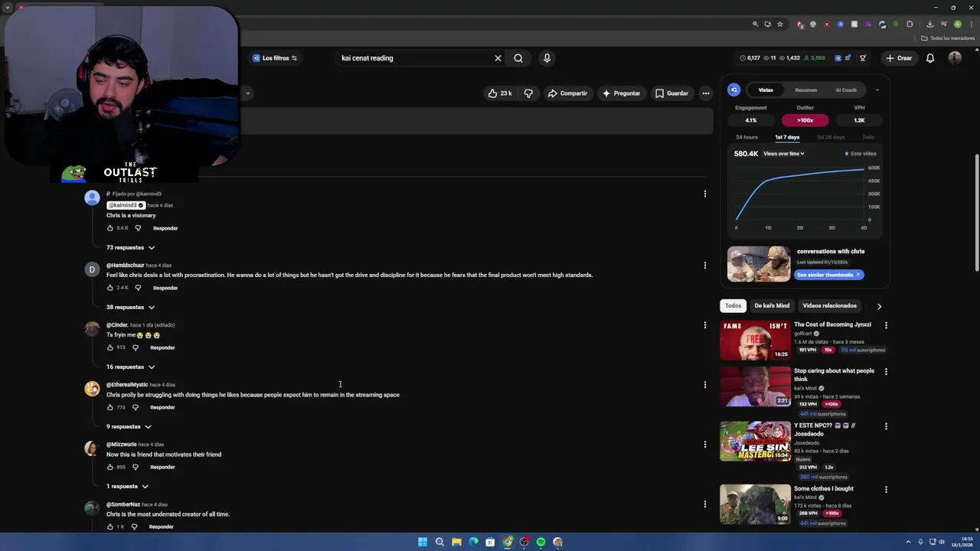The height and width of the screenshot is (551, 980).
Task: Open the Chrome three-dot menu
Action: point(970,24)
